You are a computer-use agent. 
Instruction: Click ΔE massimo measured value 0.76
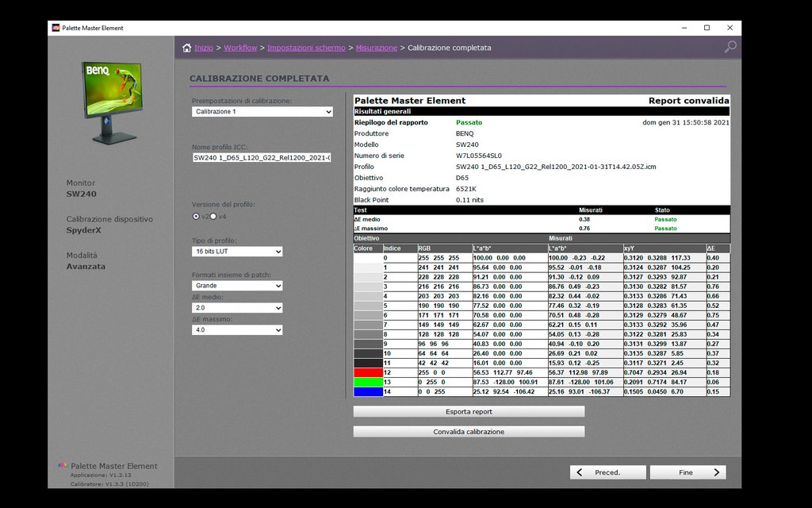(584, 229)
